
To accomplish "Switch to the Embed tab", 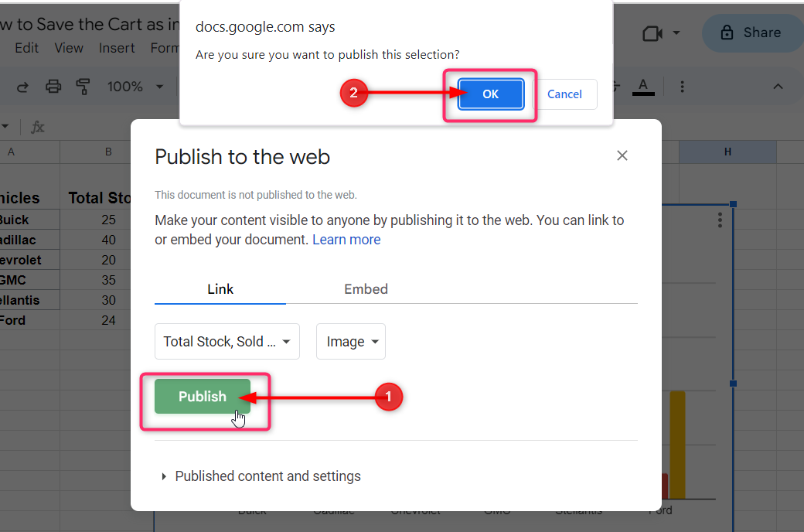I will (366, 289).
